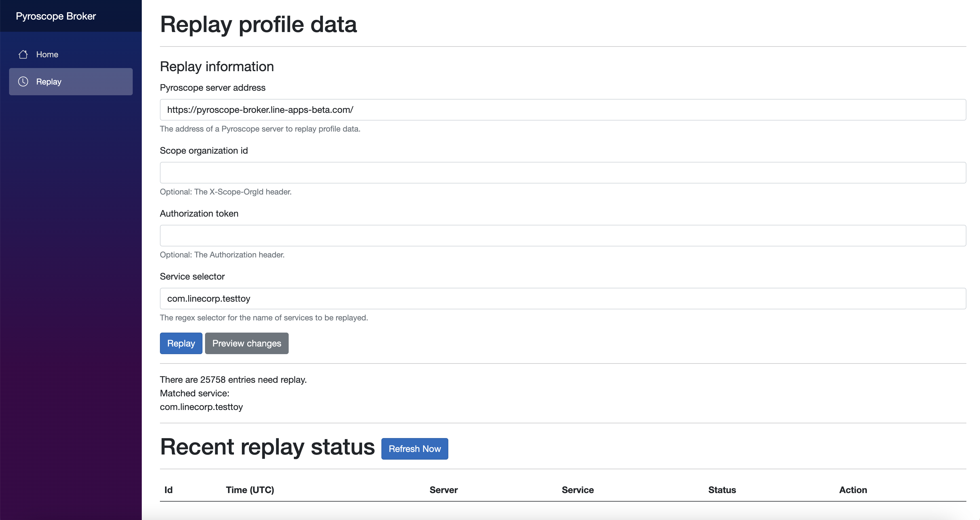This screenshot has height=520, width=980.
Task: Refresh status with Refresh Now button
Action: click(415, 449)
